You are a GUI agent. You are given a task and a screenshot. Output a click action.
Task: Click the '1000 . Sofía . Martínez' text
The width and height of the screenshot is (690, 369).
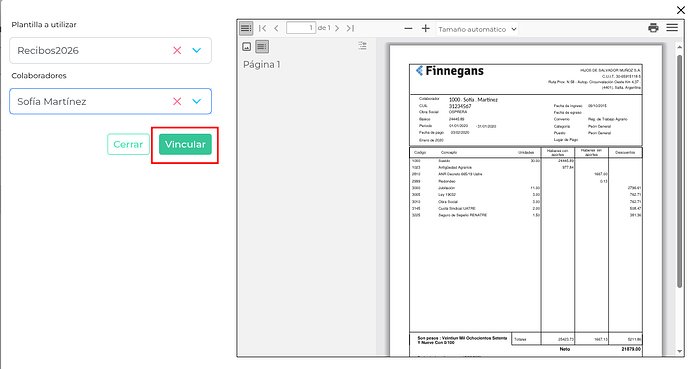coord(473,100)
